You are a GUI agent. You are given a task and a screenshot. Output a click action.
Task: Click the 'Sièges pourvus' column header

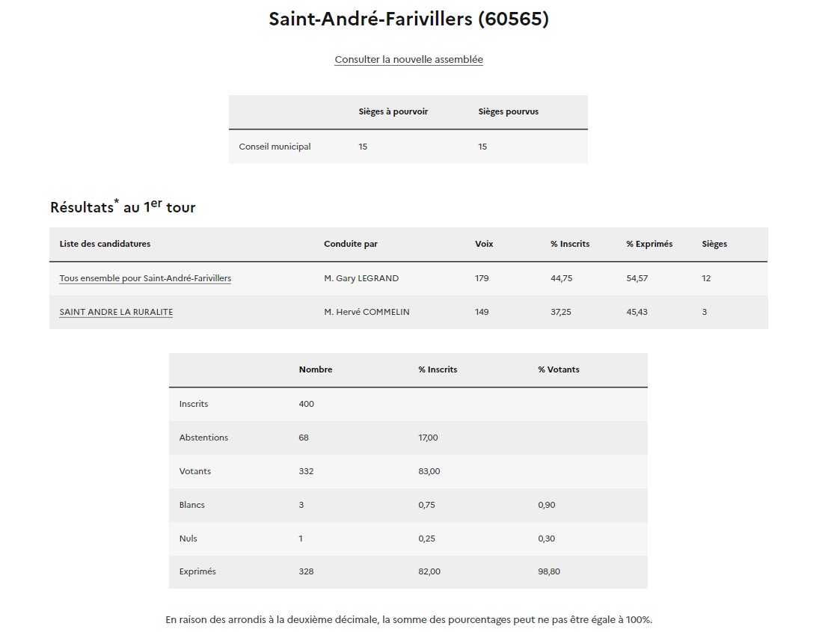point(508,111)
